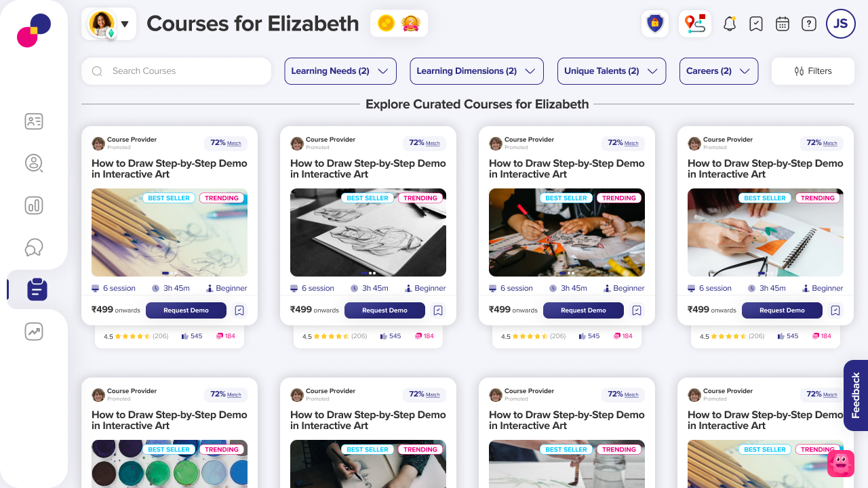Click the Search Courses field
Viewport: 868px width, 488px height.
[x=176, y=71]
